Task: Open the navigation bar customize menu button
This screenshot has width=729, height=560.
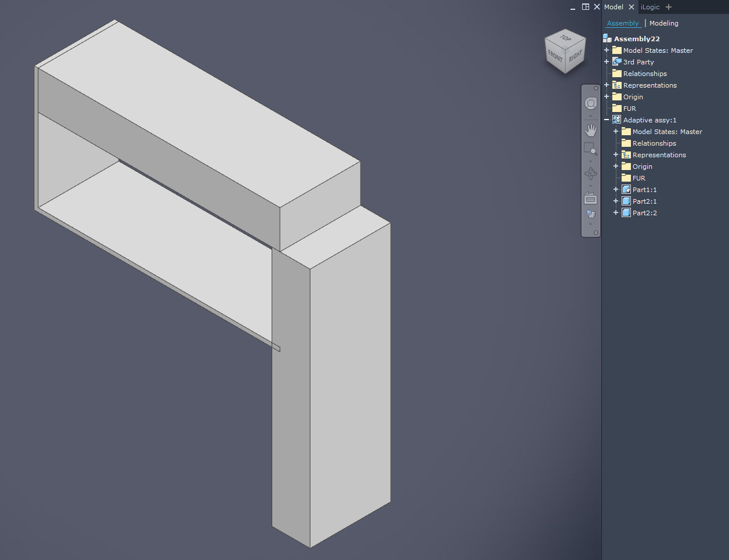Action: tap(596, 233)
